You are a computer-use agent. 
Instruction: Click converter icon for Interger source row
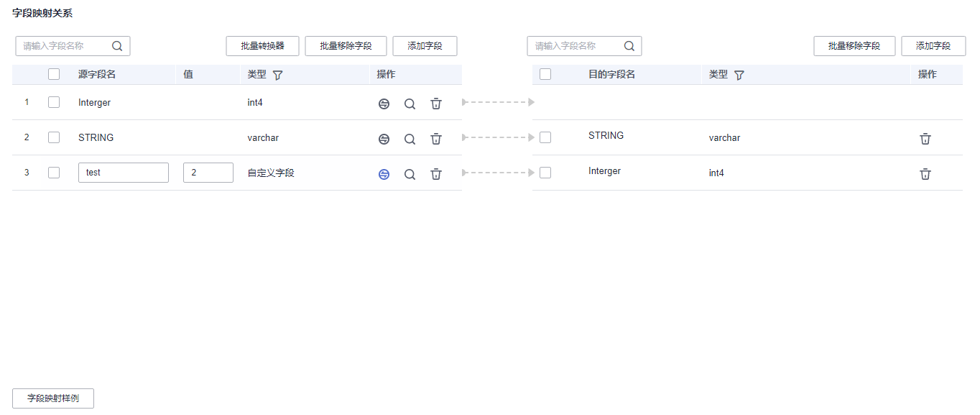384,104
